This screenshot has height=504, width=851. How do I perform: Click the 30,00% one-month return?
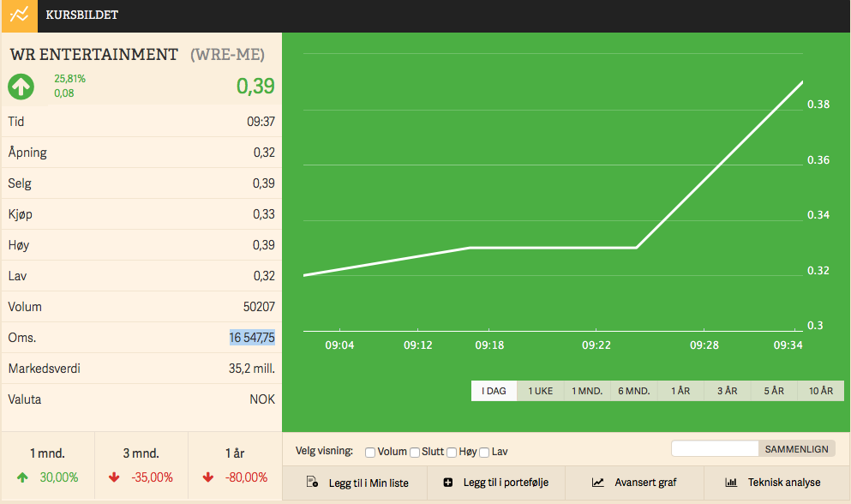click(x=59, y=477)
